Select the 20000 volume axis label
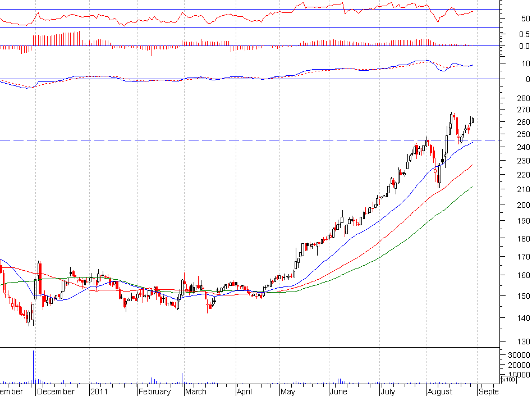The width and height of the screenshot is (532, 396). tap(519, 365)
